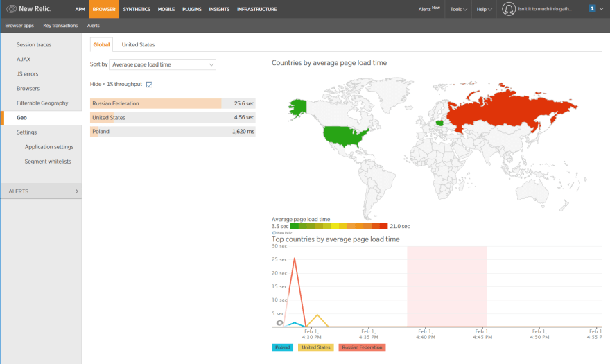Viewport: 610px width, 364px height.
Task: Toggle Russian Federation legend in chart
Action: (x=362, y=347)
